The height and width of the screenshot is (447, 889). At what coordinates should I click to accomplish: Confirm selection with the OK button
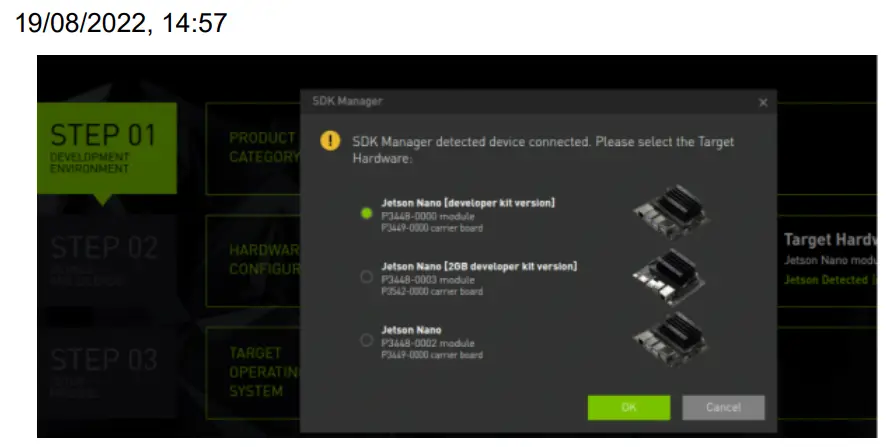click(x=629, y=407)
